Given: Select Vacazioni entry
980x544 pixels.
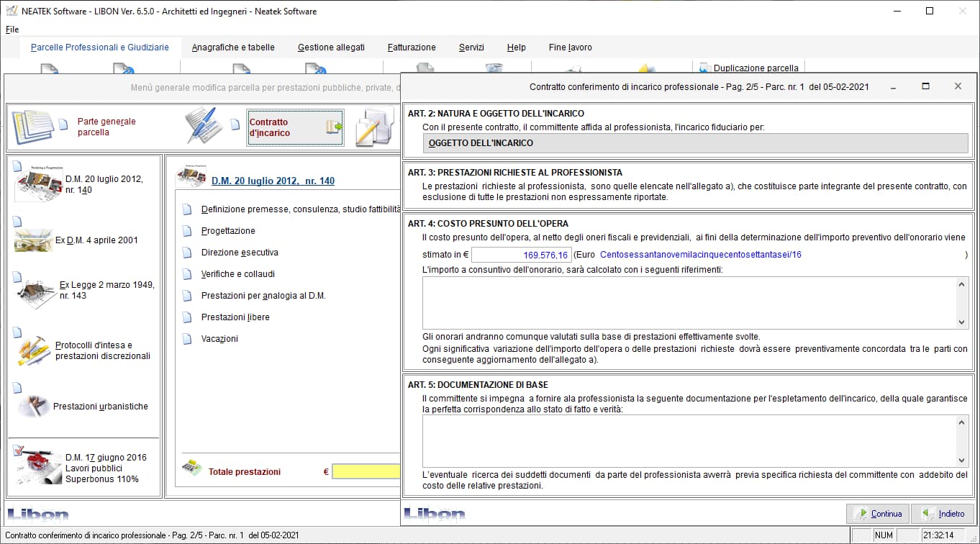Looking at the screenshot, I should [x=219, y=339].
